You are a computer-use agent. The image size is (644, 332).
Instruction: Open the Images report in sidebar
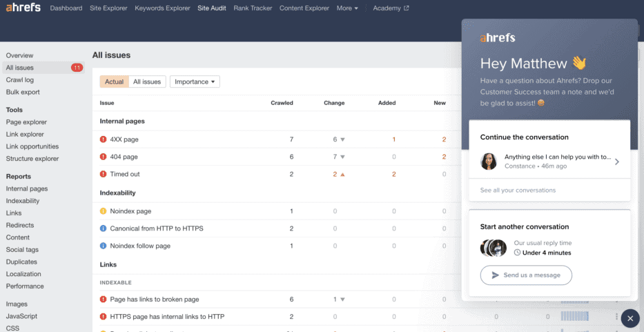click(17, 304)
